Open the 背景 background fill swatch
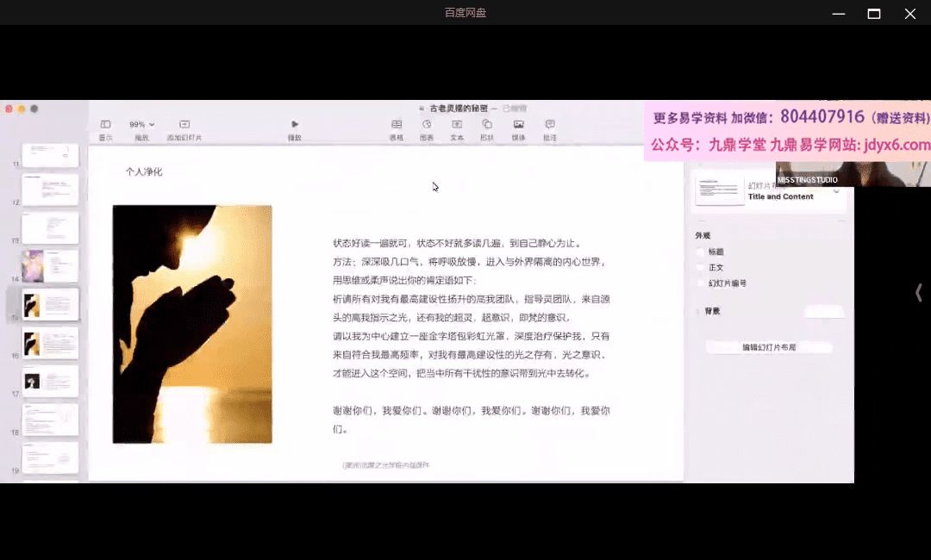The width and height of the screenshot is (931, 560). pyautogui.click(x=823, y=311)
